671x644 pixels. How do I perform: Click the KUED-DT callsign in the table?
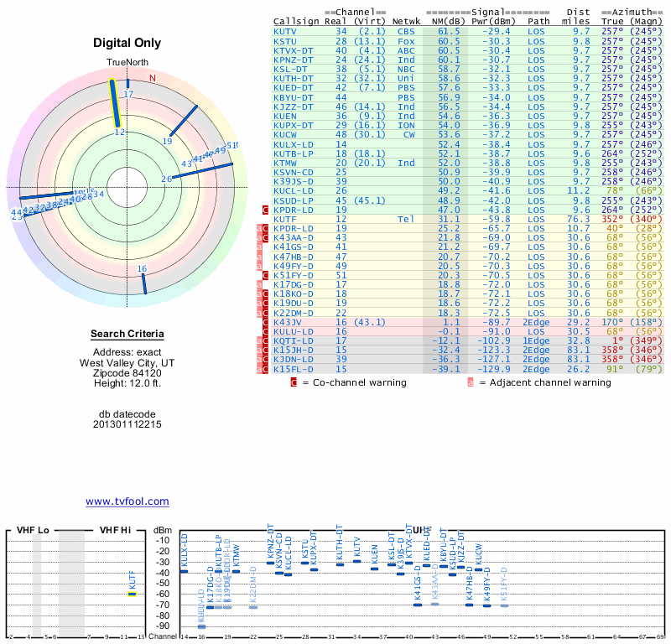click(x=294, y=88)
